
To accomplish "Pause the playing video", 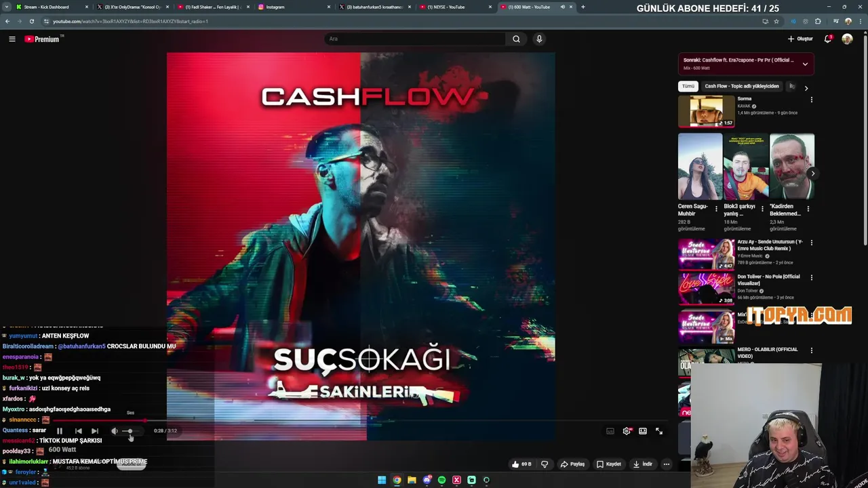I will (x=60, y=431).
